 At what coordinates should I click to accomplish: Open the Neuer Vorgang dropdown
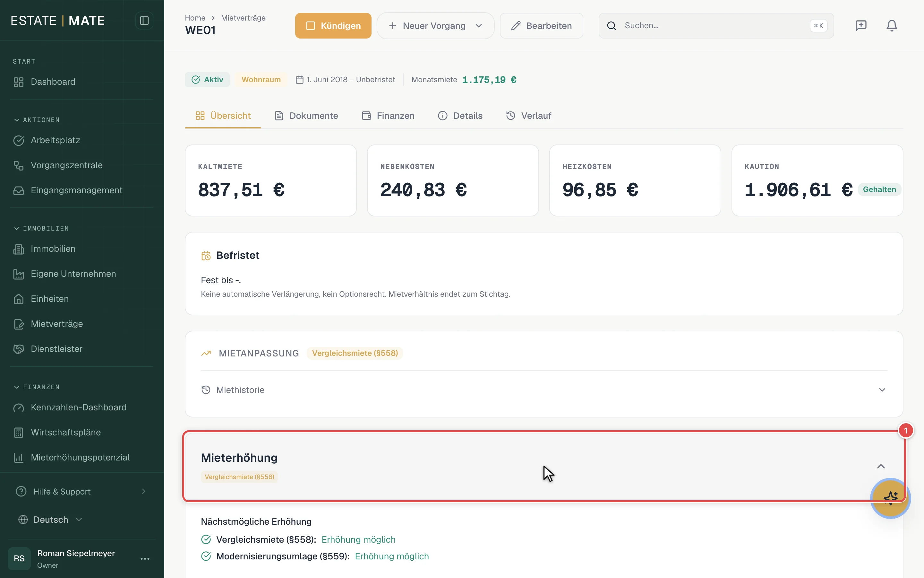pos(435,26)
